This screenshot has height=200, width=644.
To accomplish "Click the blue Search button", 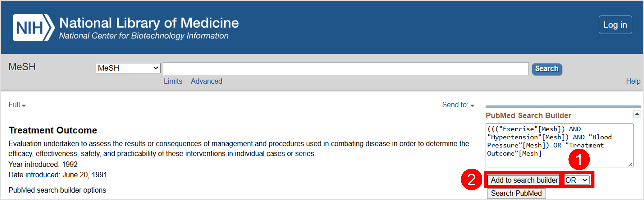I will 547,69.
